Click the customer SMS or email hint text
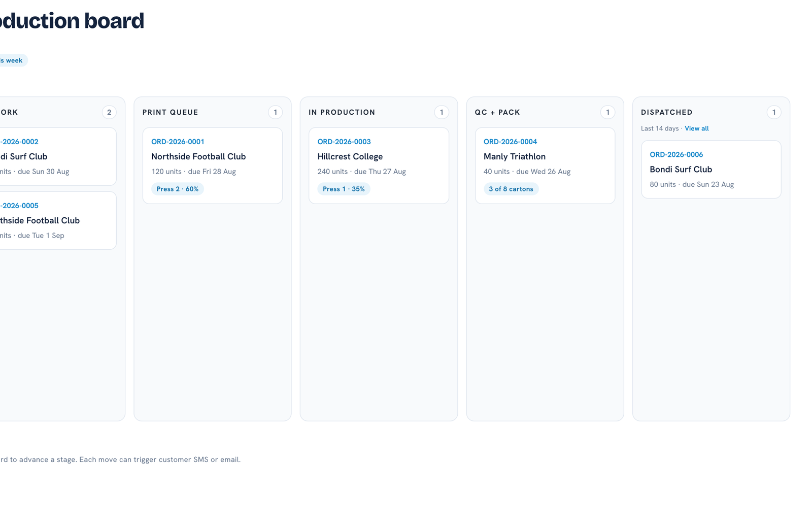 pos(120,459)
